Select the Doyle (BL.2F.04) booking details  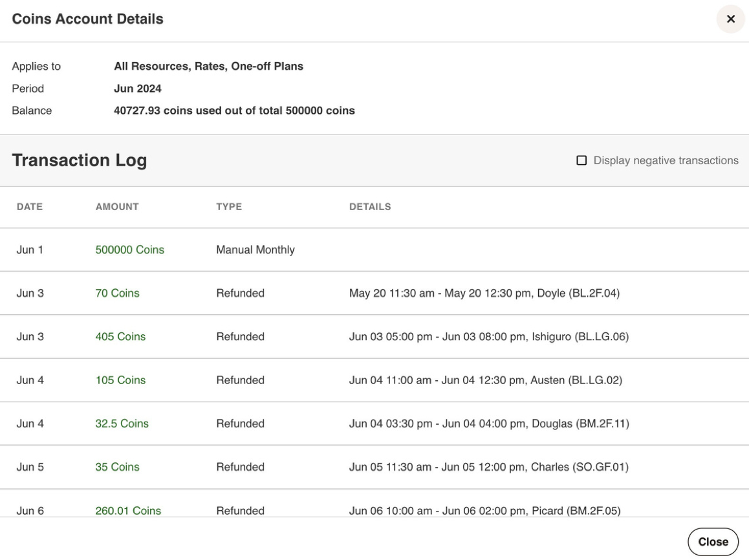click(x=484, y=293)
